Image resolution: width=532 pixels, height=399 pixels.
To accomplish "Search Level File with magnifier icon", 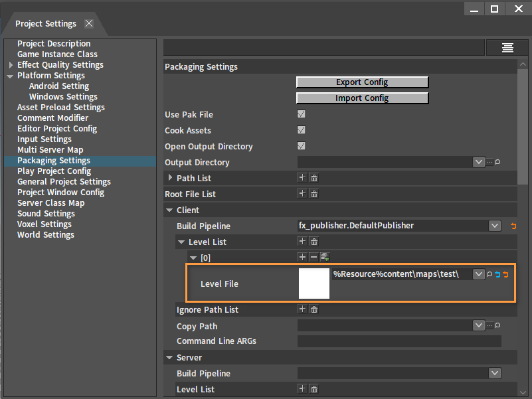I will coord(489,274).
